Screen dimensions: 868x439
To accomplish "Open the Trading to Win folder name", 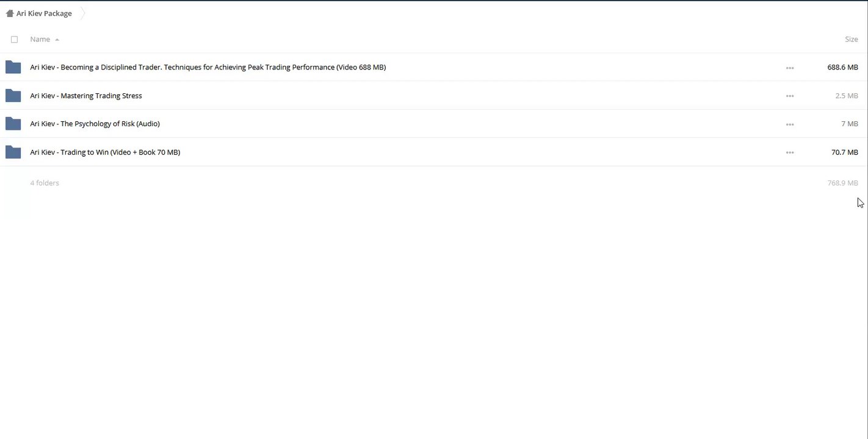I will (105, 152).
